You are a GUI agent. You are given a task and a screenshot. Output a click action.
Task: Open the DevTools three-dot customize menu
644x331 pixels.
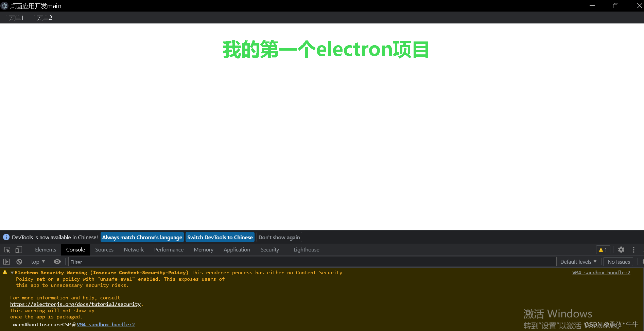point(633,250)
